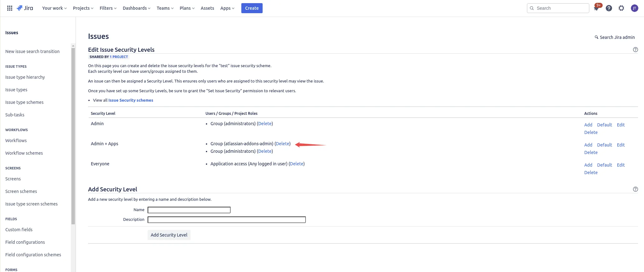Viewport: 644px width, 272px height.
Task: Open Workflows in sidebar
Action: point(16,141)
